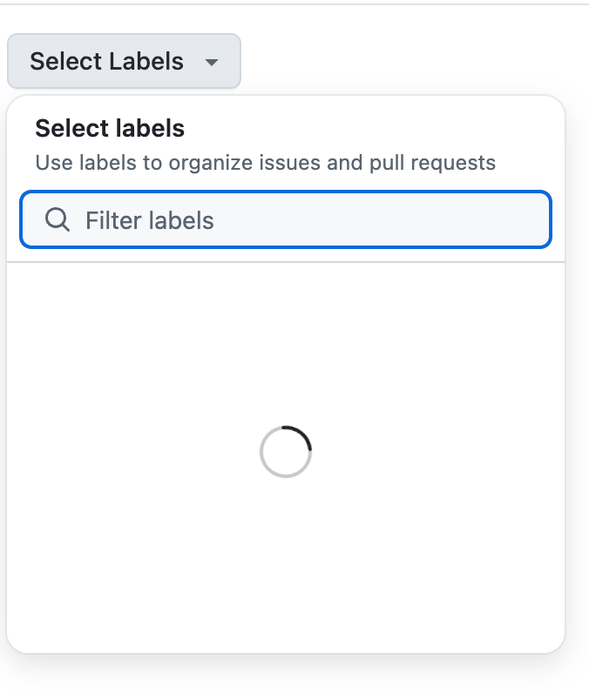Click the divider line under the filter box
Image resolution: width=589 pixels, height=700 pixels.
(286, 261)
